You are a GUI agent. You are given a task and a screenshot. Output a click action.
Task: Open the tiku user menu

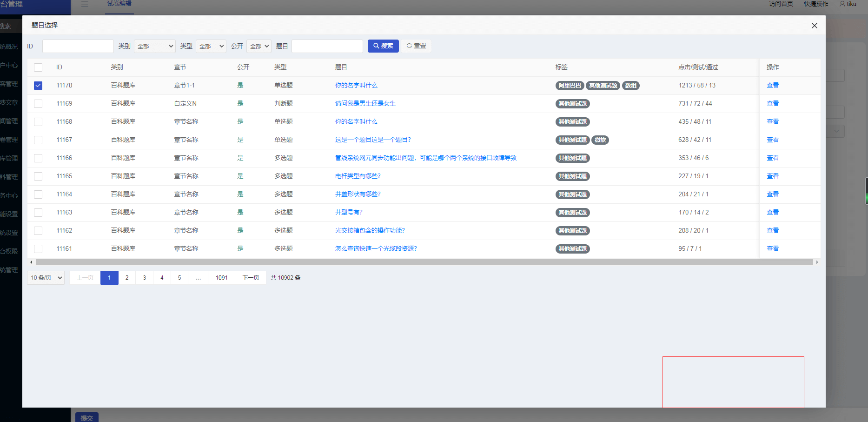[x=848, y=4]
